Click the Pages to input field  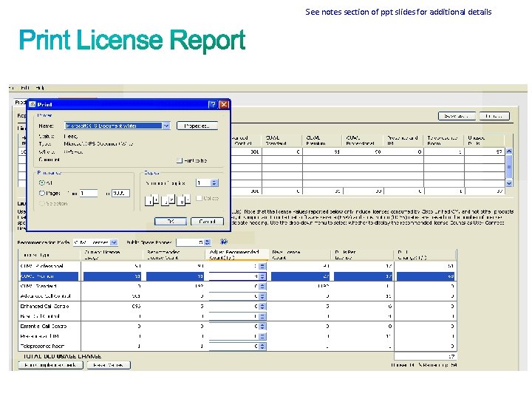[x=120, y=194]
